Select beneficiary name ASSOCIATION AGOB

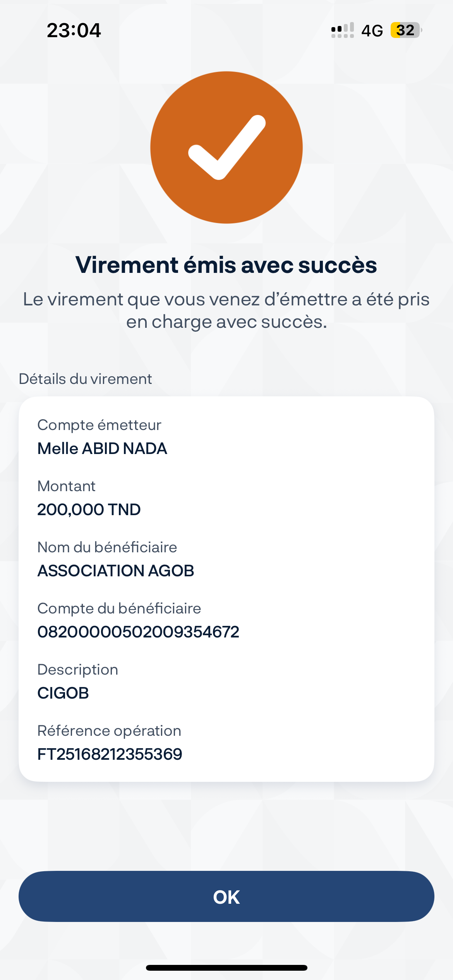click(115, 571)
